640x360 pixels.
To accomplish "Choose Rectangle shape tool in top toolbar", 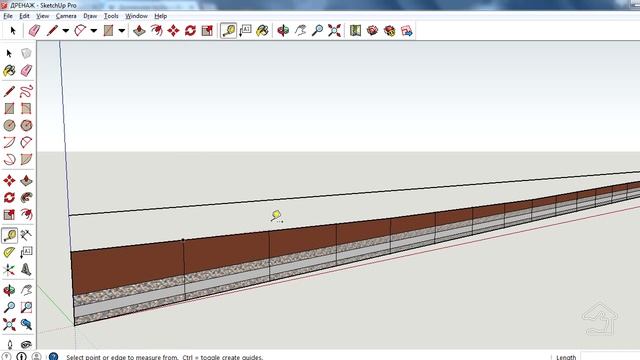I will click(x=108, y=31).
